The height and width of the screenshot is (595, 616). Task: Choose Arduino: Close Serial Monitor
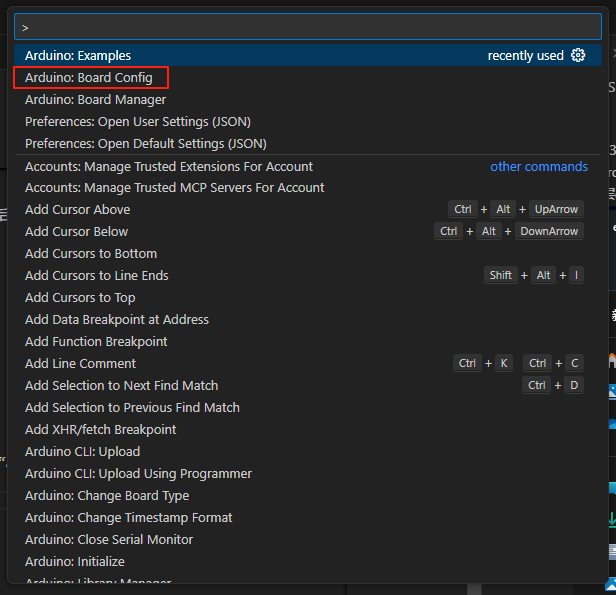(x=308, y=539)
